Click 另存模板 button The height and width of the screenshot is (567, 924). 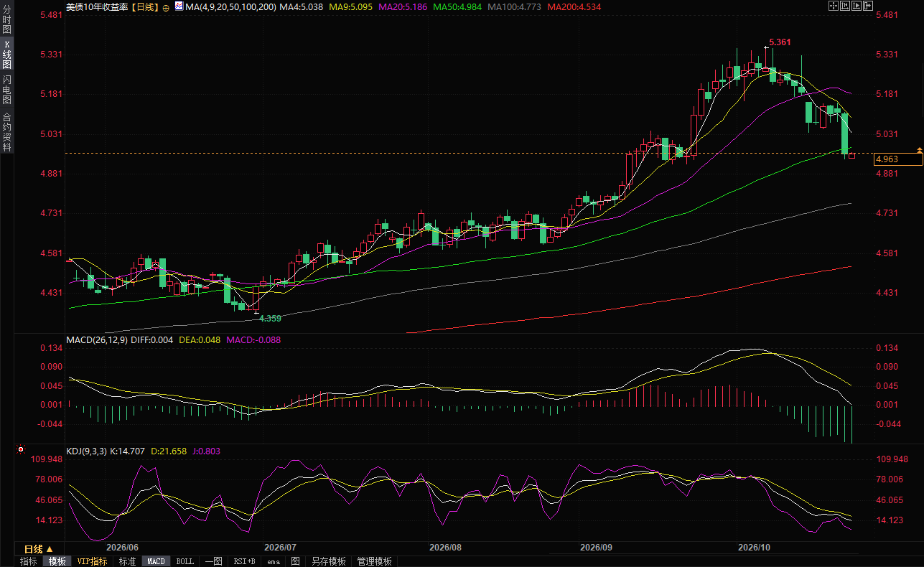329,561
